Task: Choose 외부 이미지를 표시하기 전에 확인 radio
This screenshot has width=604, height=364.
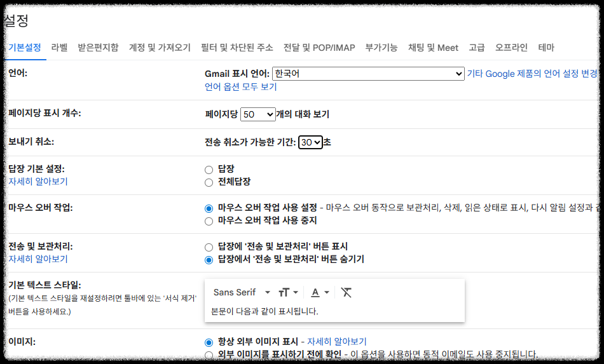Action: [209, 355]
